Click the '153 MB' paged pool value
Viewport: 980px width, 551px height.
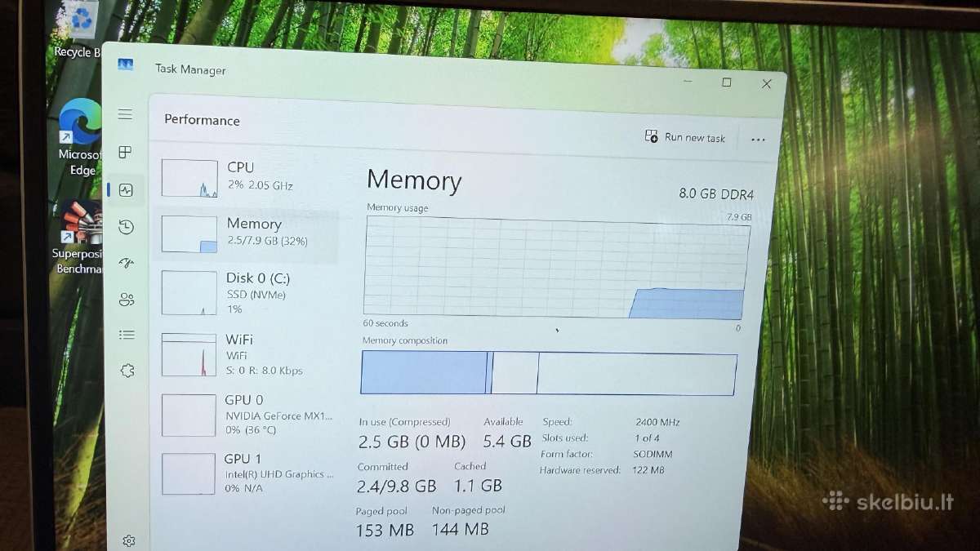[x=385, y=530]
